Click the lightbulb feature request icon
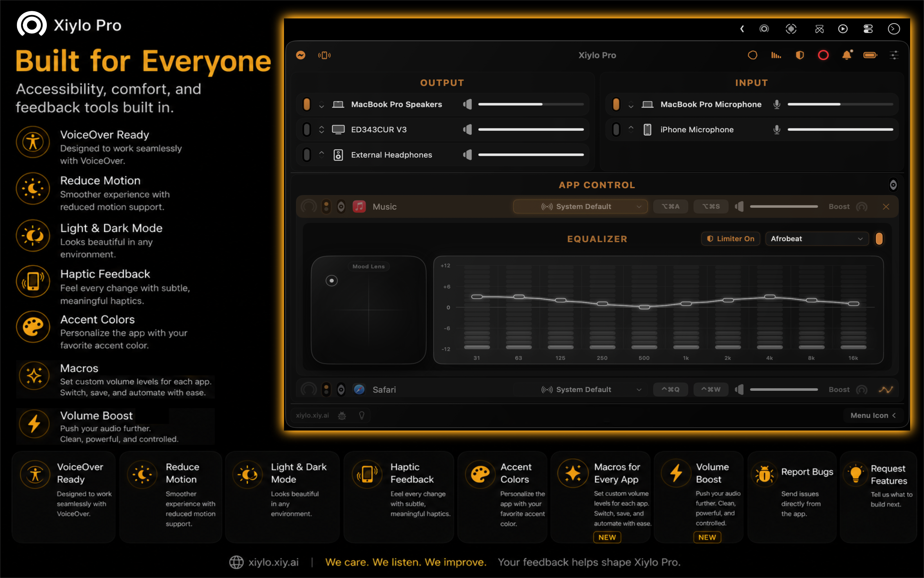924x578 pixels. (x=362, y=416)
